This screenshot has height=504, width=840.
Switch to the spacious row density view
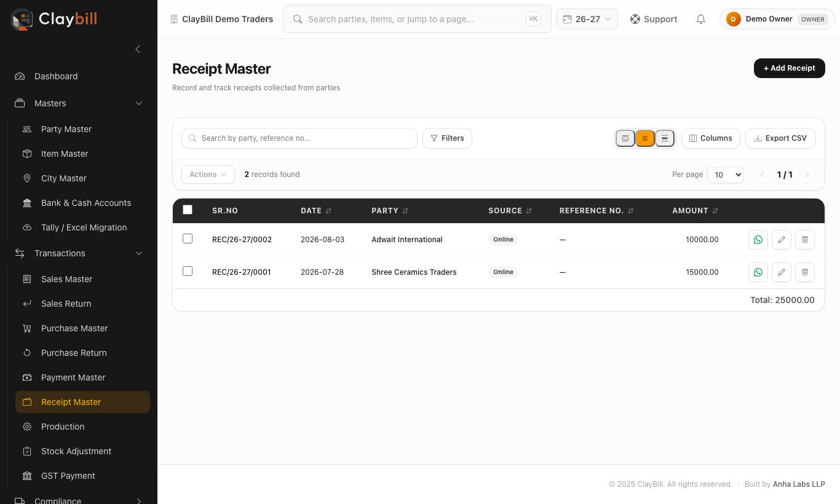665,138
